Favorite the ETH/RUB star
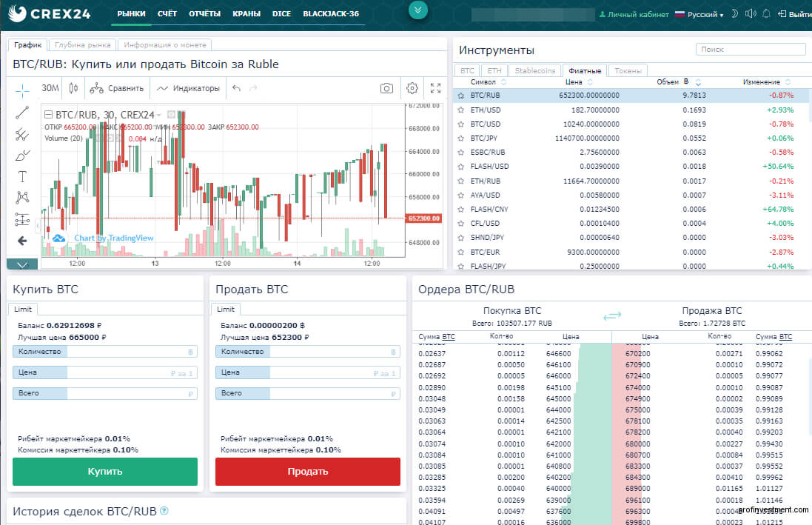The width and height of the screenshot is (812, 525). [x=461, y=181]
